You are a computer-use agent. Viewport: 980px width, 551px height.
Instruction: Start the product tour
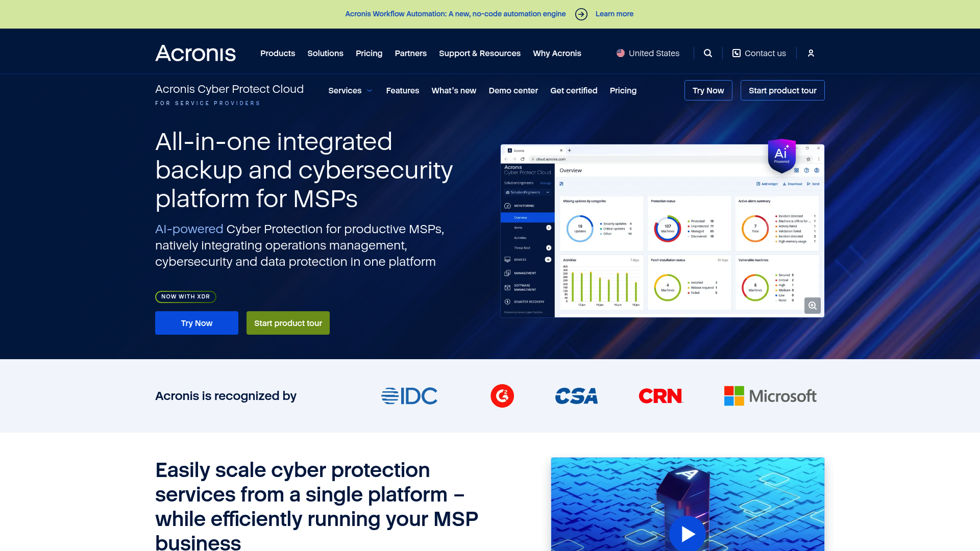click(x=288, y=323)
